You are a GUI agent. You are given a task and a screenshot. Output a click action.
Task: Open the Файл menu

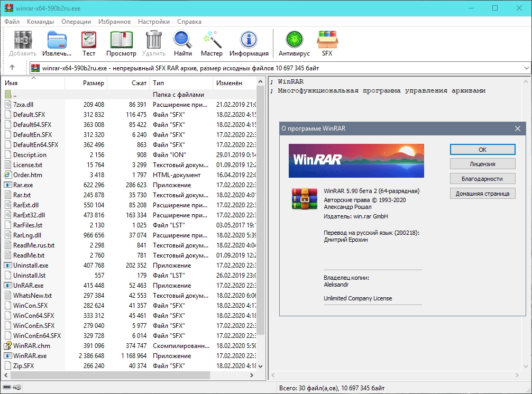12,21
